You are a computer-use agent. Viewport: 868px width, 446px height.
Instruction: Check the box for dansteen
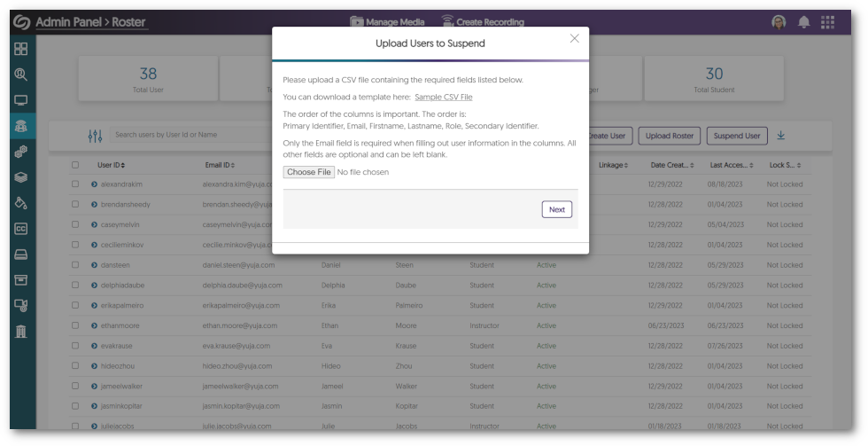(x=75, y=265)
